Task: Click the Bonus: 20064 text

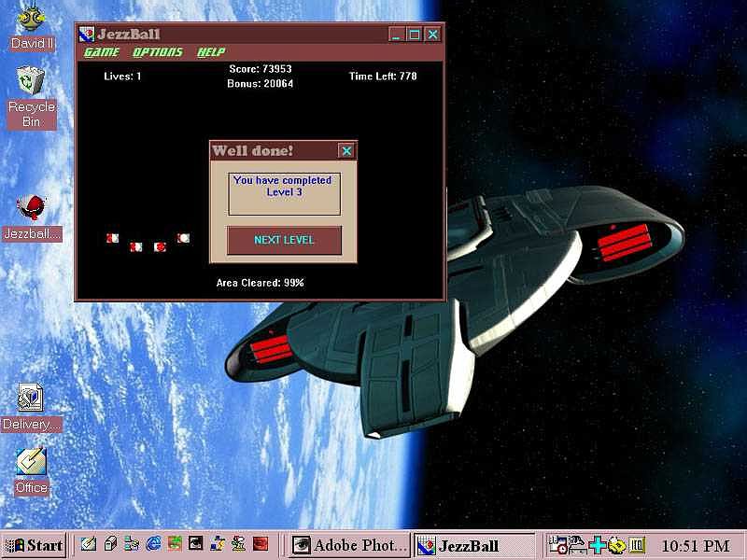Action: (x=261, y=84)
